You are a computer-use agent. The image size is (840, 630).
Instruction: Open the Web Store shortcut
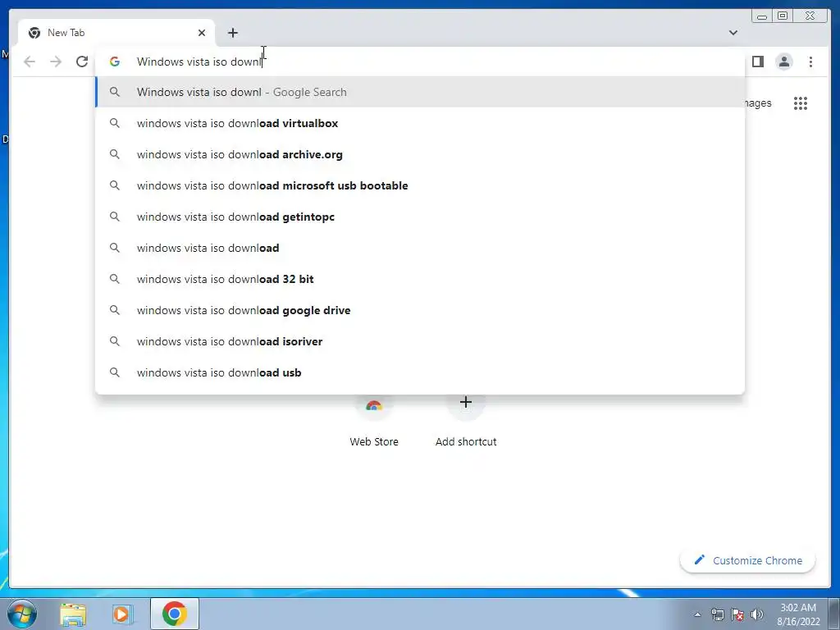pos(374,423)
